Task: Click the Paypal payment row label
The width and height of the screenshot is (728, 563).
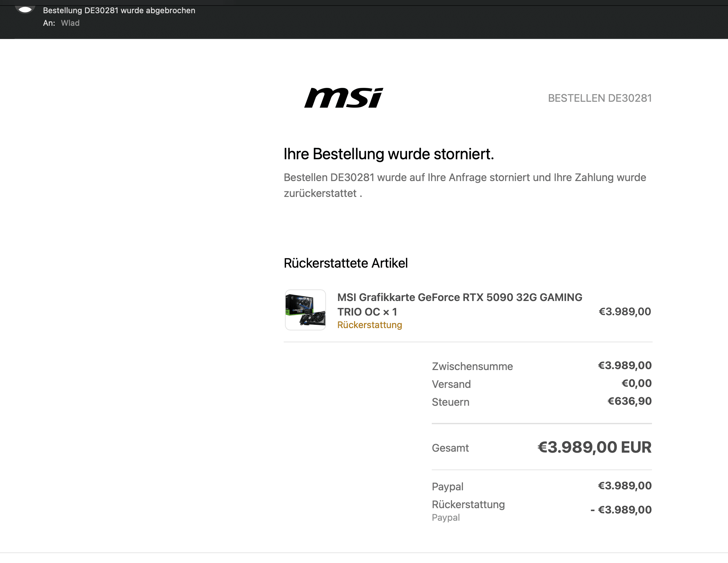Action: 447,486
